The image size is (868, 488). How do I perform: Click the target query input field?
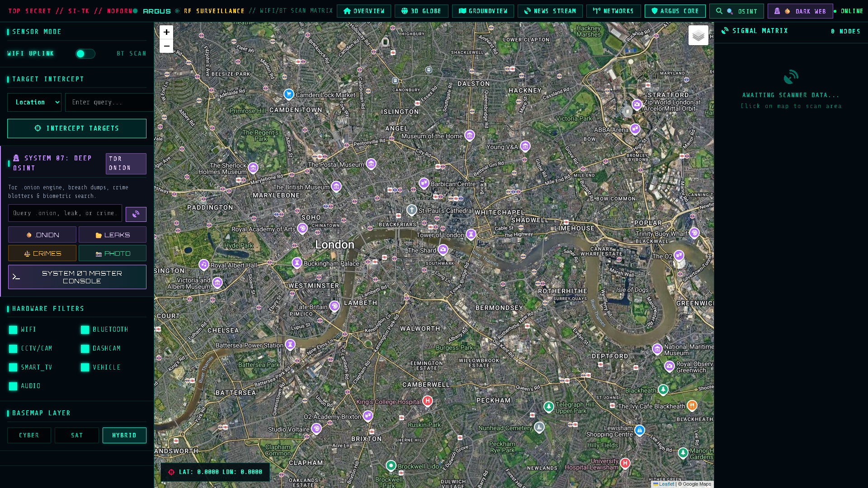point(109,103)
